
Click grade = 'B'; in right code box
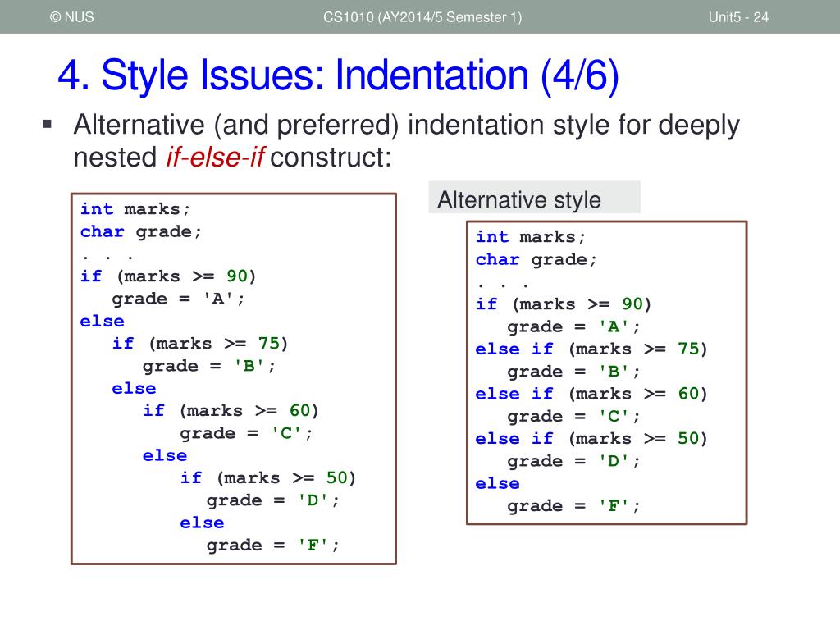click(573, 372)
